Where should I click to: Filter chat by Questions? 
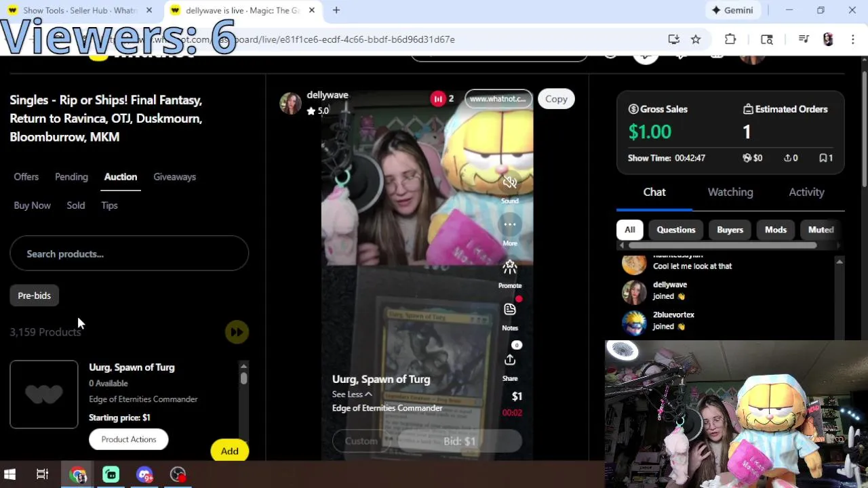676,230
